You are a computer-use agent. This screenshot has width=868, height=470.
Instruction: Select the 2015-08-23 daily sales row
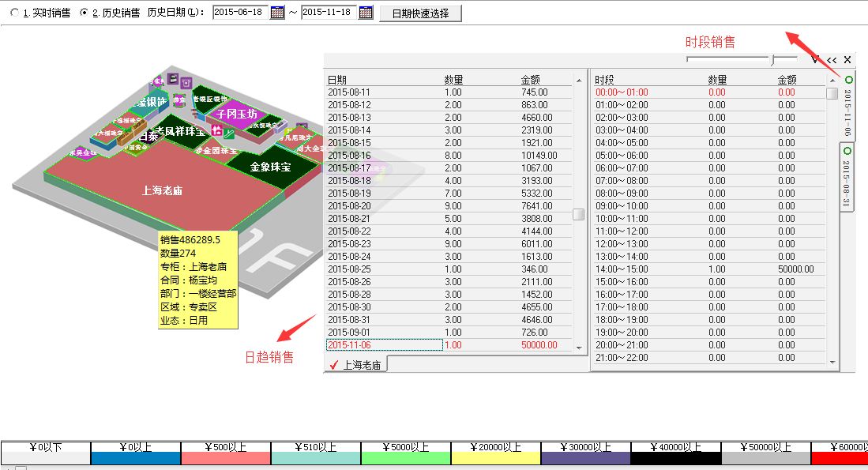point(449,243)
